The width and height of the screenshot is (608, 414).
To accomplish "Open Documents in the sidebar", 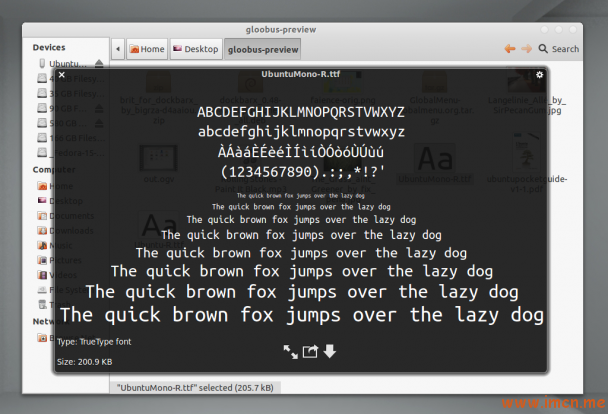I will (65, 216).
